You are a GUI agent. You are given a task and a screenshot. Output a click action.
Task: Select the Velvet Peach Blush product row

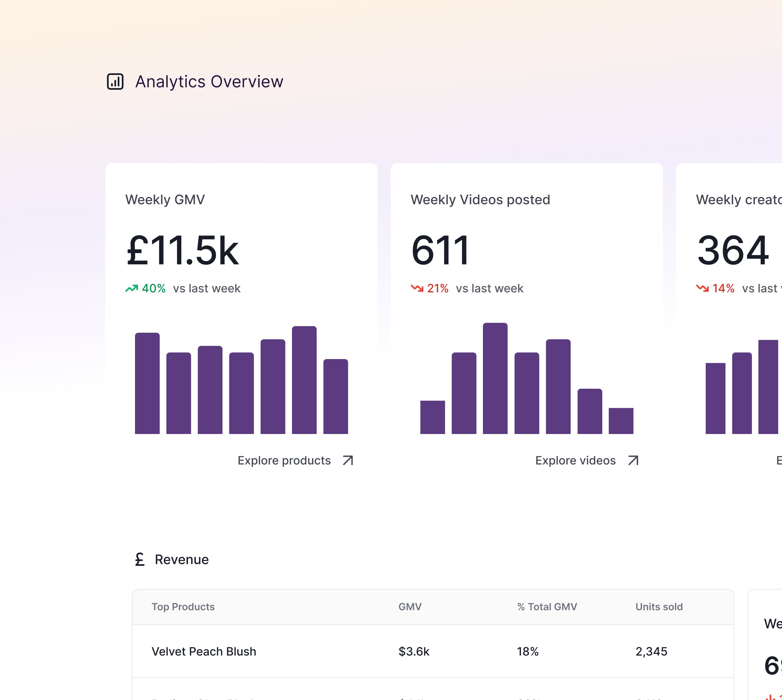[x=204, y=651]
